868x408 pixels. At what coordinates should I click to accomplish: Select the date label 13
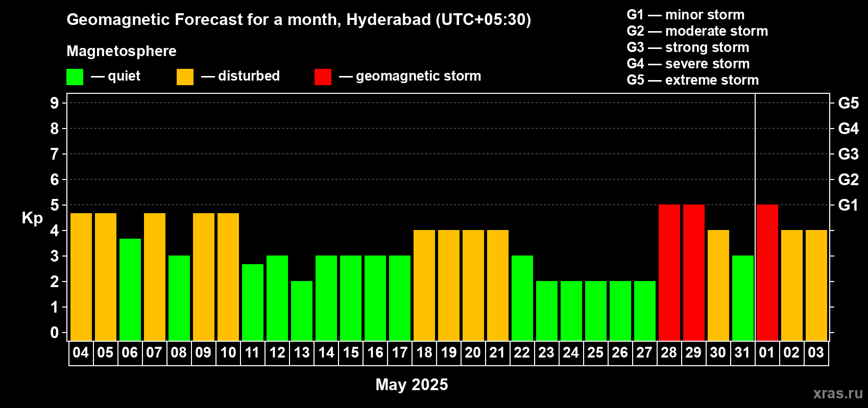click(301, 352)
